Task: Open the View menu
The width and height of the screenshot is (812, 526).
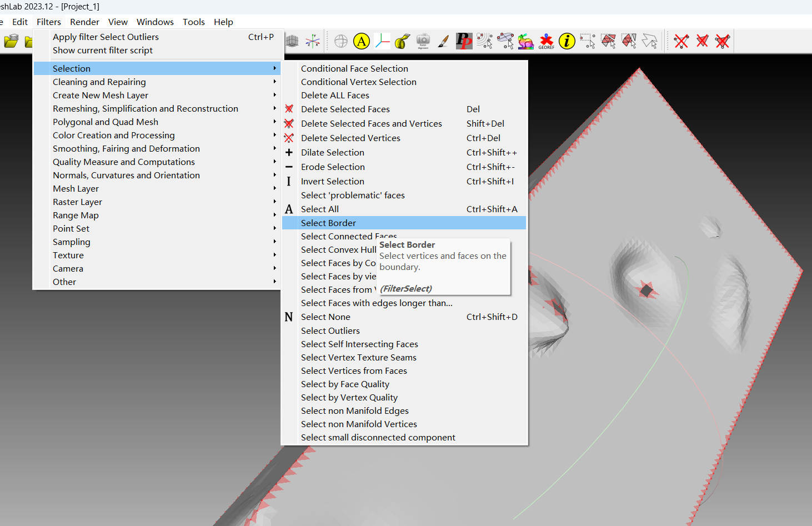Action: (118, 22)
